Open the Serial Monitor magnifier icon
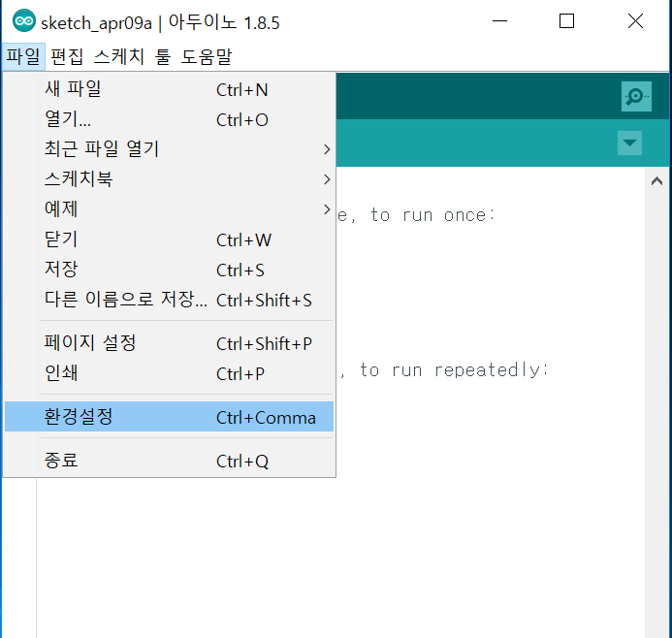 636,96
